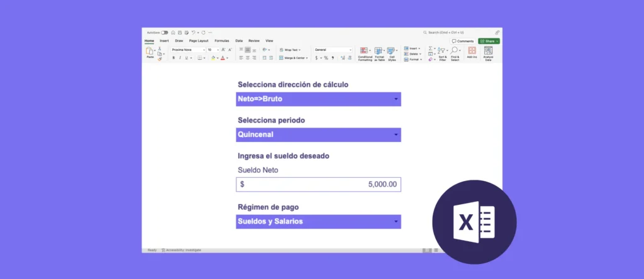Open the Draw ribbon tab

[x=179, y=41]
